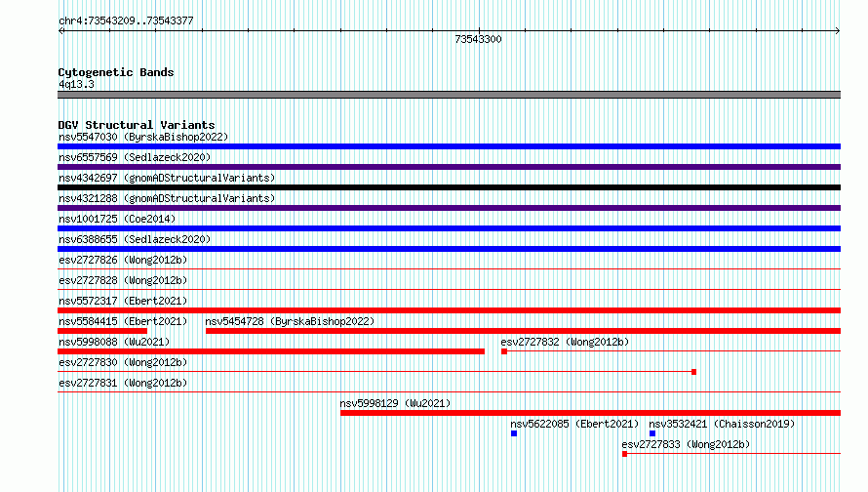Image resolution: width=868 pixels, height=492 pixels.
Task: Open the nsv5998129 (Wu2021) label
Action: (x=395, y=403)
